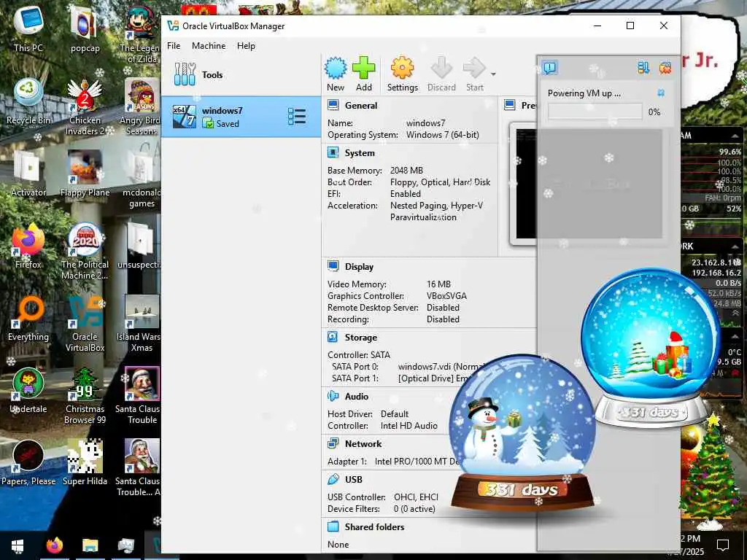
Task: Select the Undertale desktop shortcut
Action: [28, 391]
